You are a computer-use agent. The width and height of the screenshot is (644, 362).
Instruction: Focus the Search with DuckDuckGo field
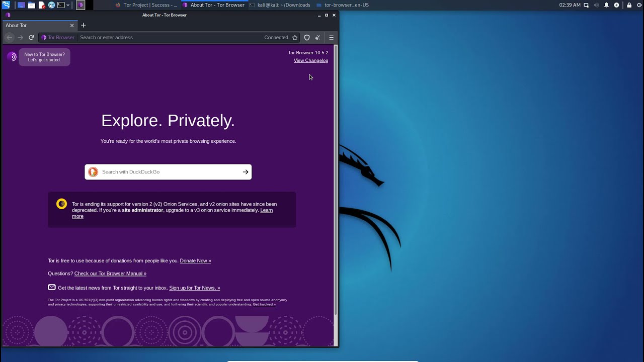point(168,172)
